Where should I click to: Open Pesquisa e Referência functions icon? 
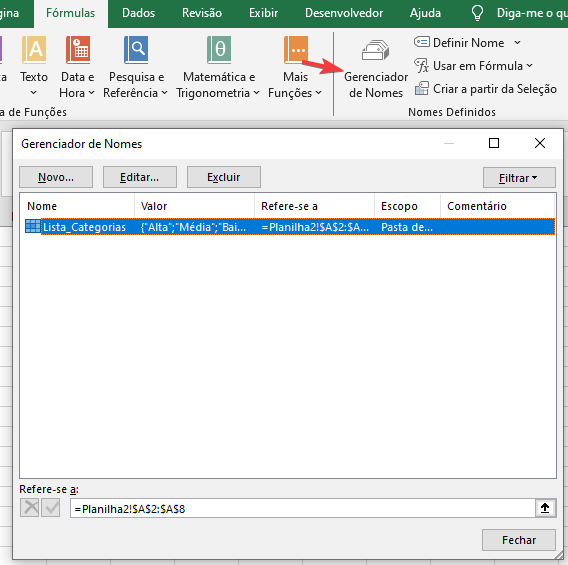pyautogui.click(x=136, y=50)
